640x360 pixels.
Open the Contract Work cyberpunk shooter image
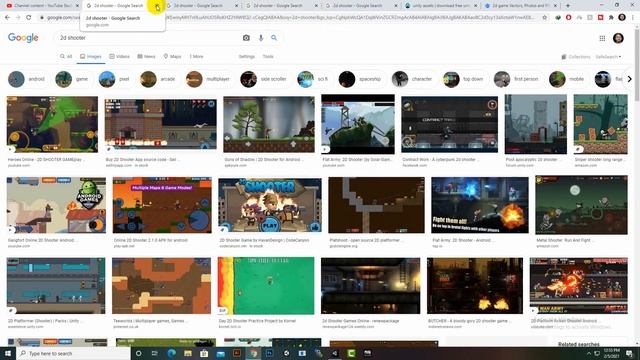[x=449, y=124]
